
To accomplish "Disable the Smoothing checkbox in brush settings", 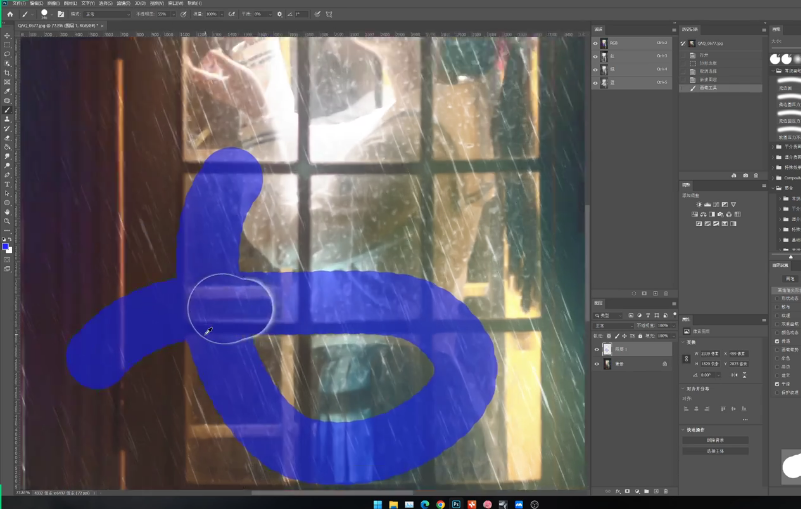I will pos(777,384).
